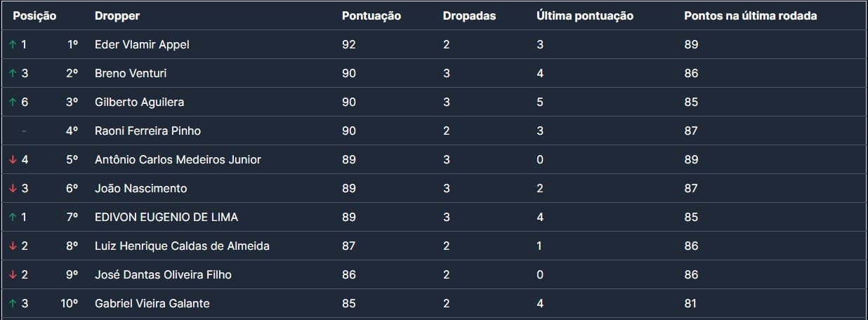This screenshot has width=868, height=320.
Task: Sort by the Pontuação column header
Action: [x=371, y=16]
